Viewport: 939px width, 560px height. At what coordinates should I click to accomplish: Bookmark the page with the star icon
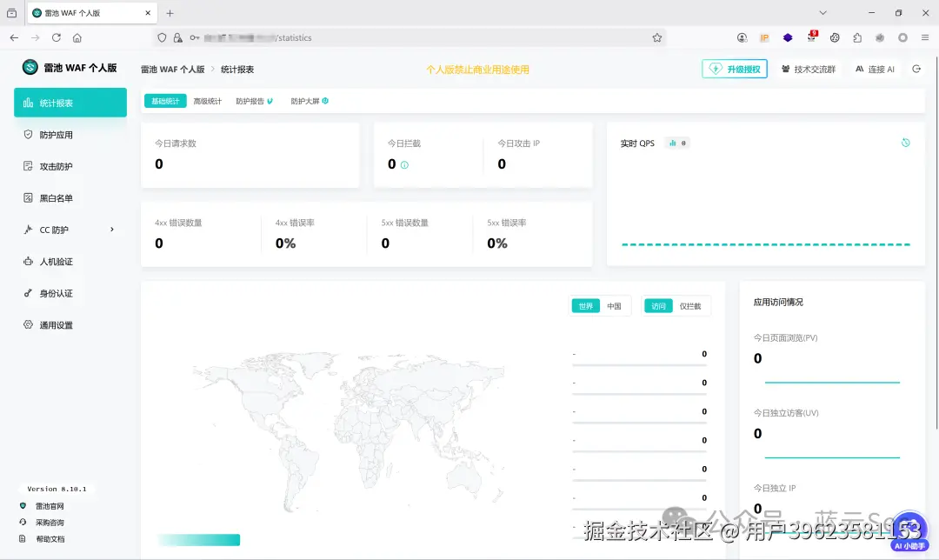657,37
